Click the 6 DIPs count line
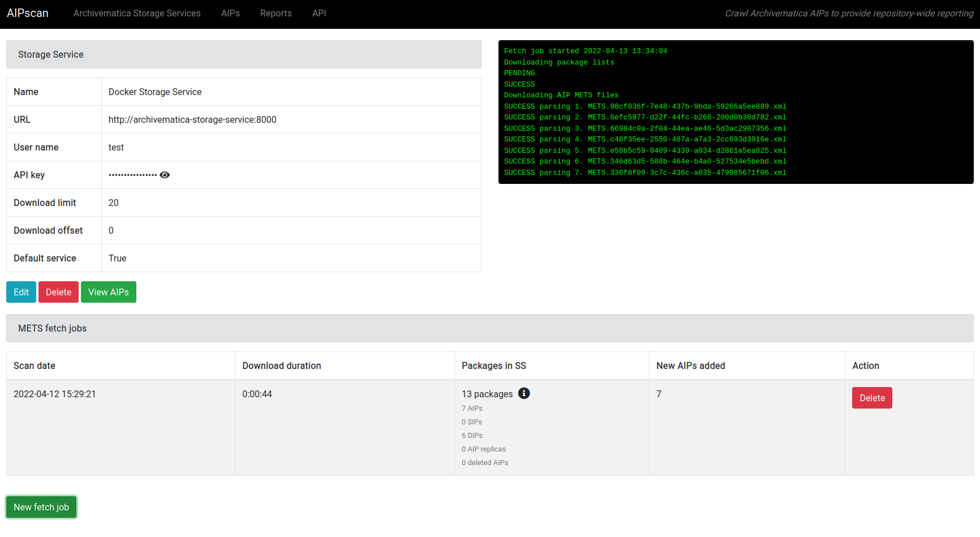The width and height of the screenshot is (980, 537). pyautogui.click(x=472, y=436)
